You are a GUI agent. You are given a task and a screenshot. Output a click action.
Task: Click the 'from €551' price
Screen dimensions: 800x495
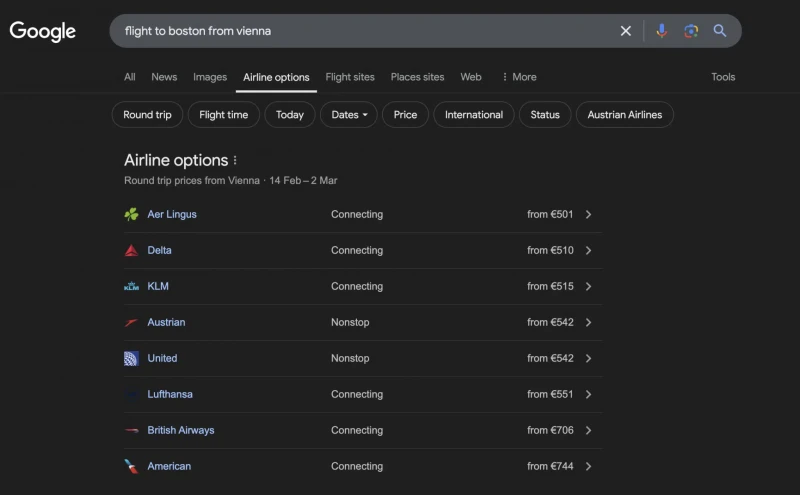(550, 394)
